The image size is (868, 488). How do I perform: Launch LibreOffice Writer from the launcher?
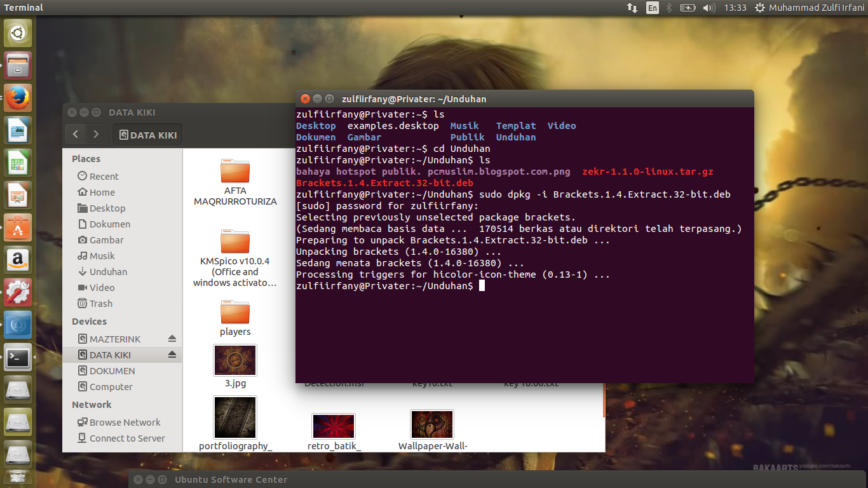point(18,130)
